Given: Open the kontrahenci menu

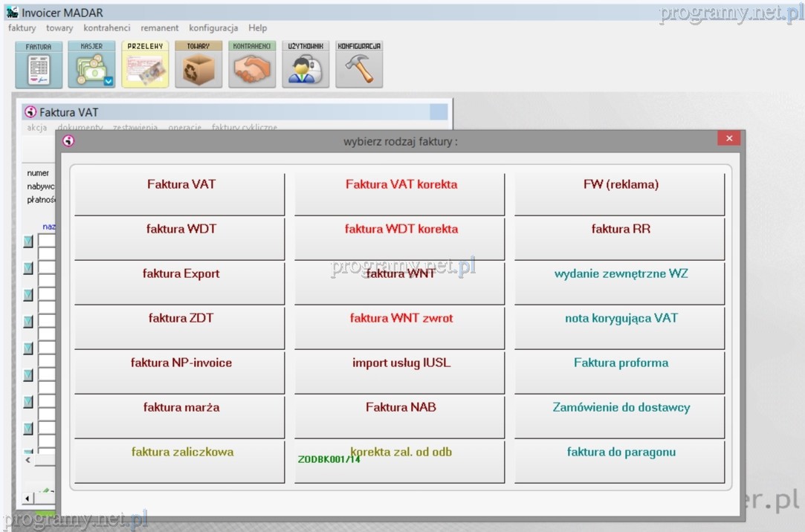Looking at the screenshot, I should tap(106, 28).
